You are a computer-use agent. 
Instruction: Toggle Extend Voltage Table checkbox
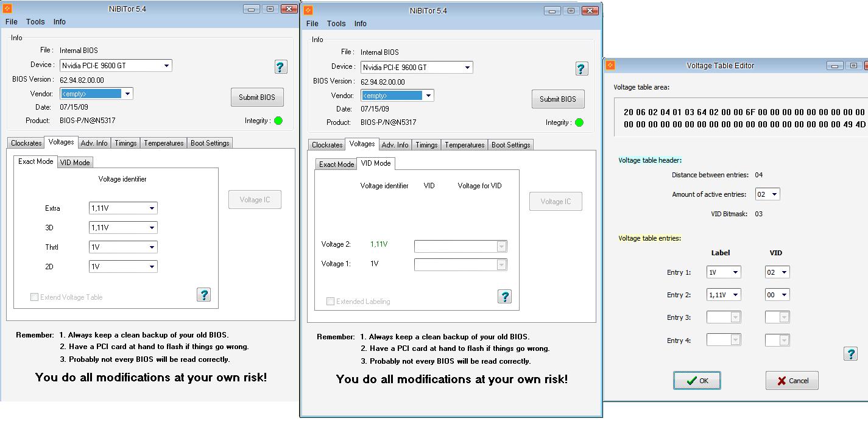[34, 297]
